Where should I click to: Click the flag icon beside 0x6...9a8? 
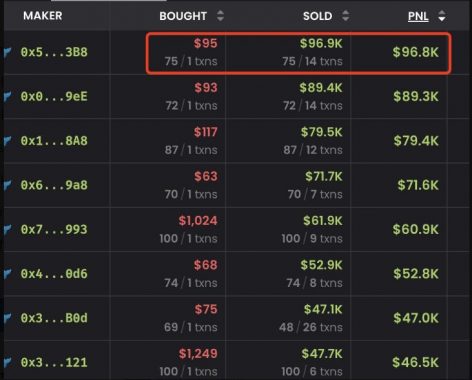point(7,185)
